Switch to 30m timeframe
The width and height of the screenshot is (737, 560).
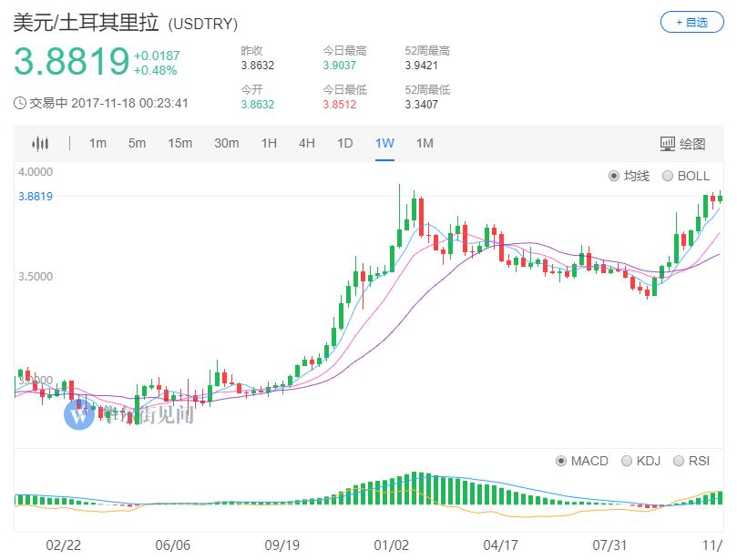[x=227, y=143]
